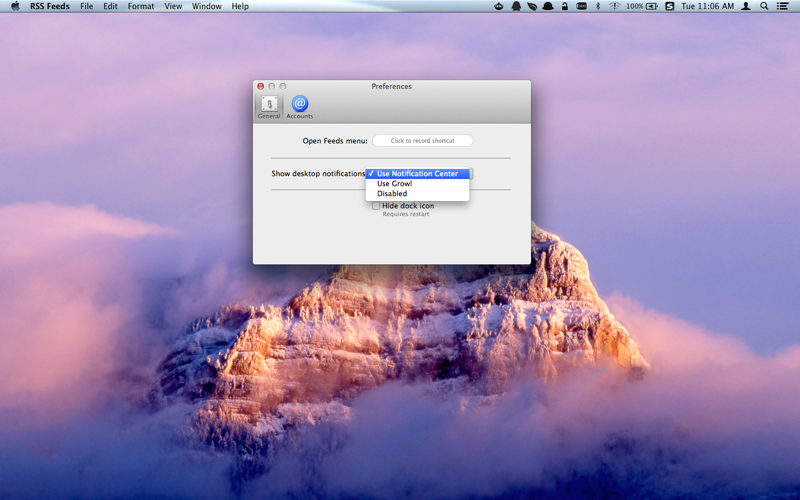Open the General preferences pane
800x500 pixels.
[269, 107]
